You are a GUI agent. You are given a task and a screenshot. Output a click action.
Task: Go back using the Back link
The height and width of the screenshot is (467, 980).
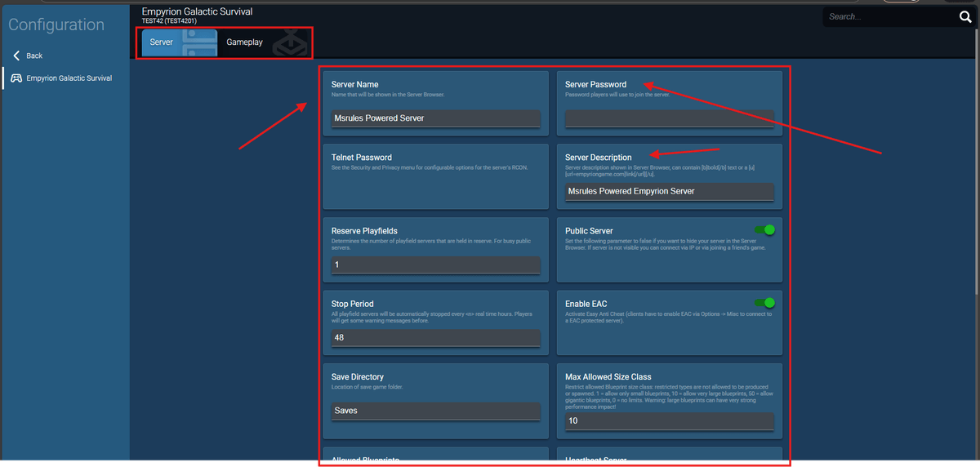click(28, 56)
